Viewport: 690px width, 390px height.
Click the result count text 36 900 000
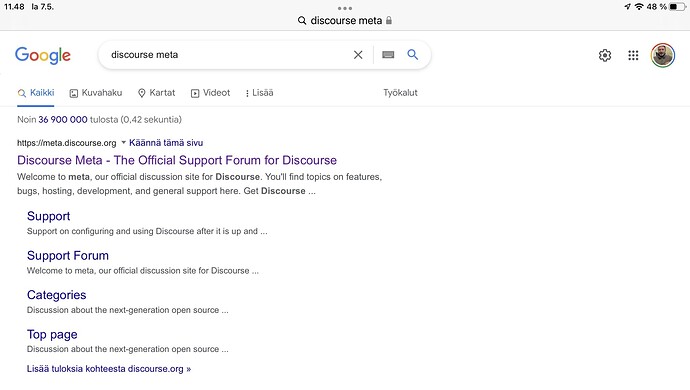tap(62, 119)
